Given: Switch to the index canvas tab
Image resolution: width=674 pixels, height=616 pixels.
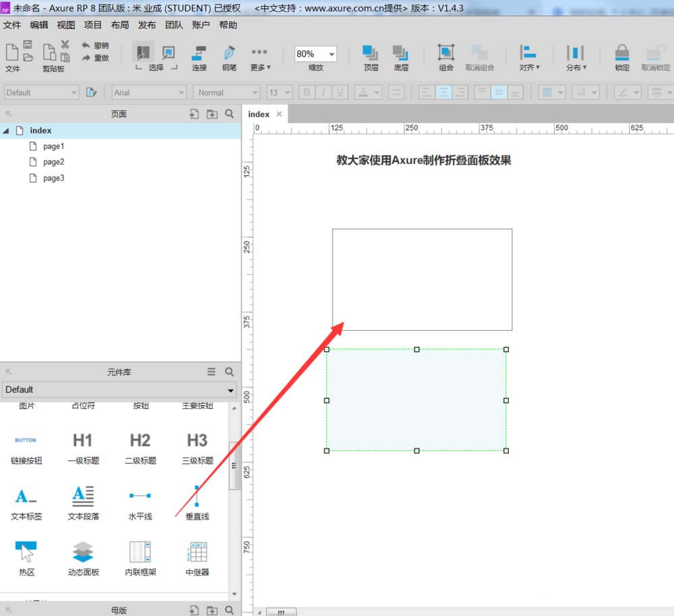Looking at the screenshot, I should click(257, 114).
